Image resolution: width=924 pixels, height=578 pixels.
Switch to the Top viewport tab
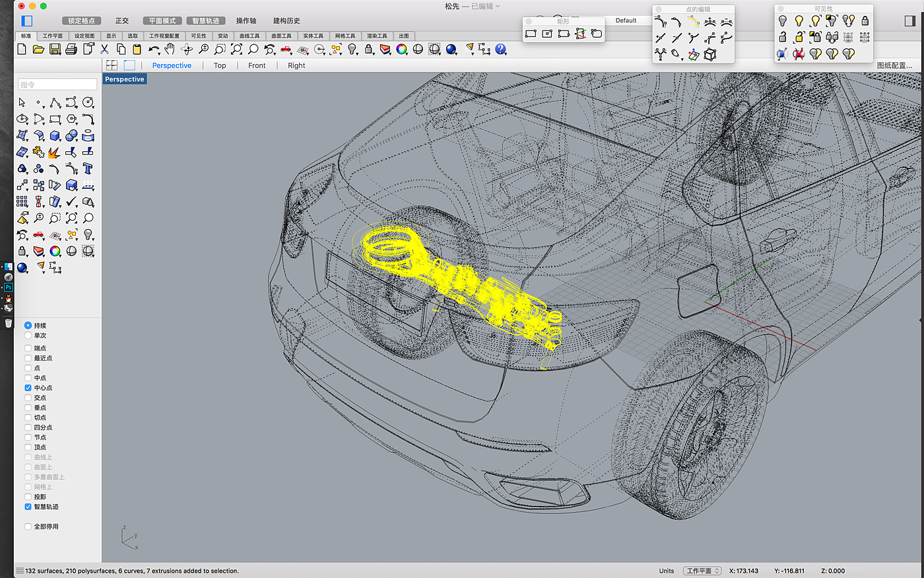coord(220,65)
